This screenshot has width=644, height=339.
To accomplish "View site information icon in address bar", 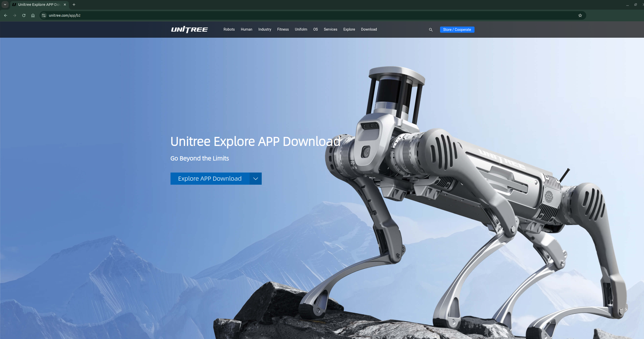I will pyautogui.click(x=44, y=15).
